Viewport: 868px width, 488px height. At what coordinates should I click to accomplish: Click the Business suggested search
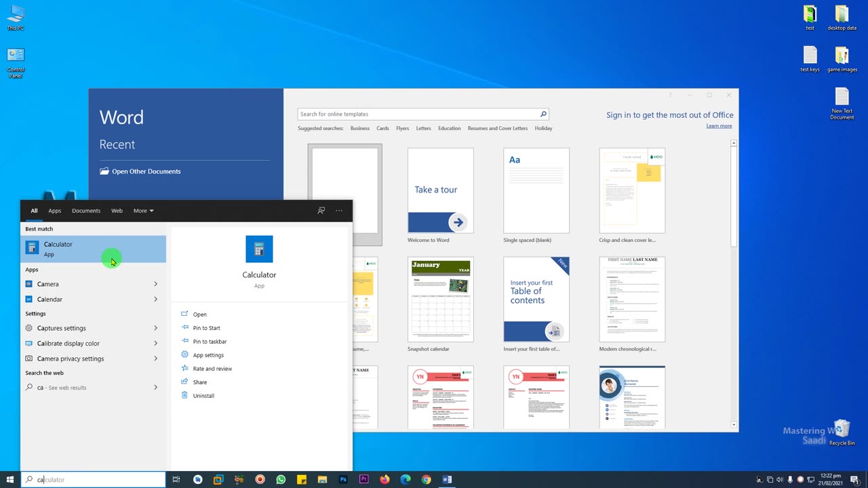(x=360, y=128)
